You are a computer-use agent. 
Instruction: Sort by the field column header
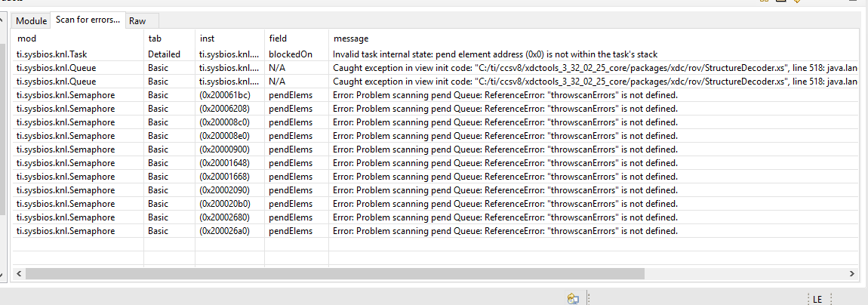278,39
